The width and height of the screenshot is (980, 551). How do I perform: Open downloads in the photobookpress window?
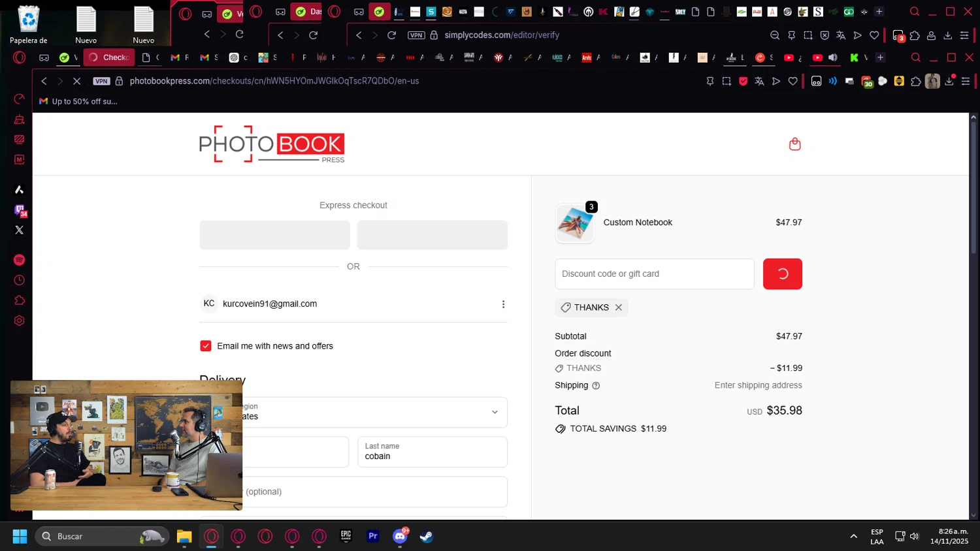(949, 82)
